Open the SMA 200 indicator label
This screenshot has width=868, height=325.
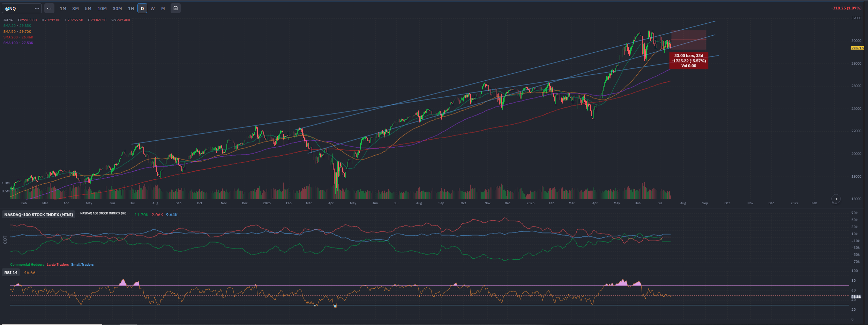click(x=18, y=37)
